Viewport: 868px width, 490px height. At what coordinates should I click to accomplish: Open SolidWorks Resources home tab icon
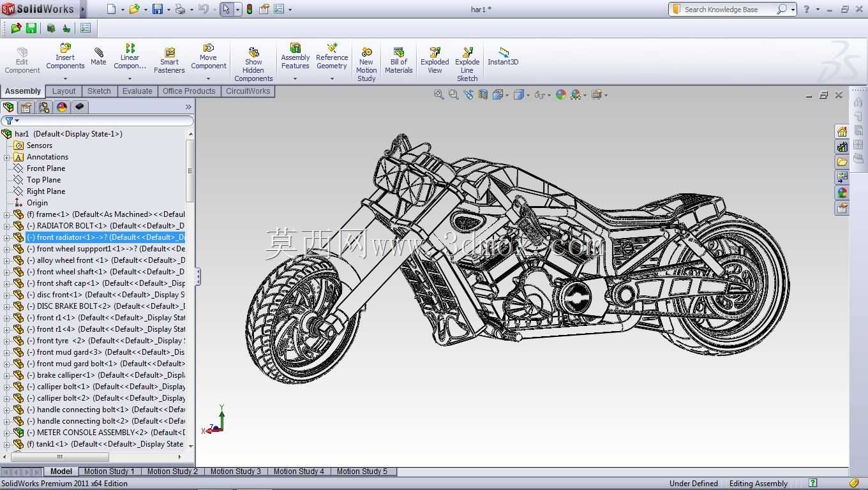click(x=842, y=131)
